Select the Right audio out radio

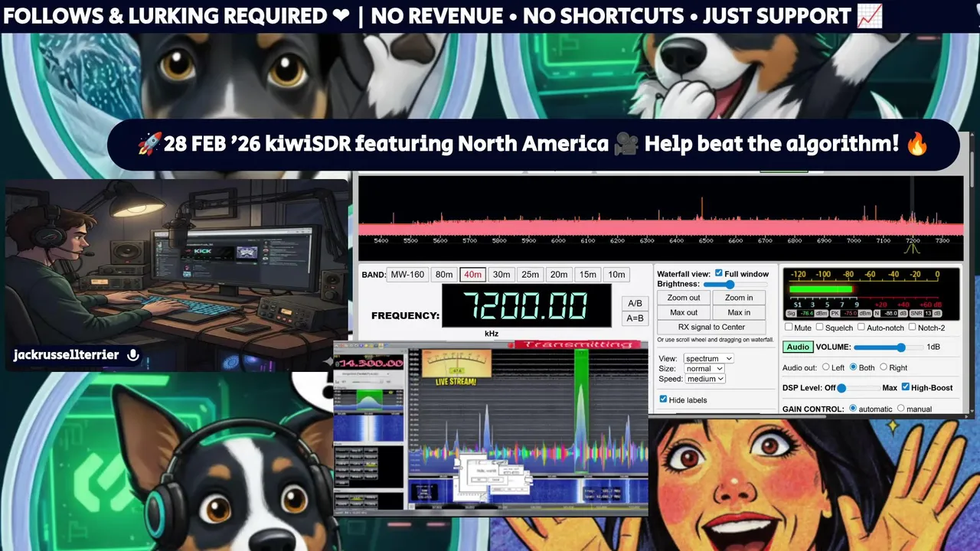coord(883,367)
